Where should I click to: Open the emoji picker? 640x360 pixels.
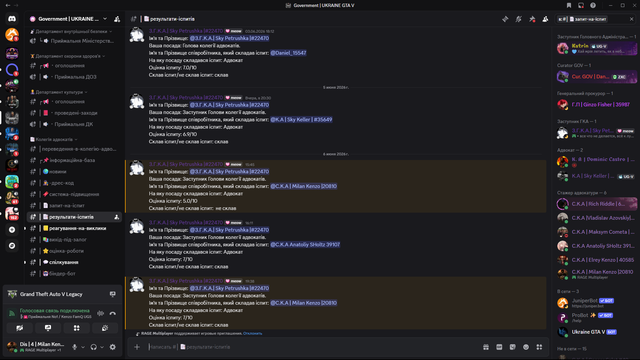click(526, 347)
